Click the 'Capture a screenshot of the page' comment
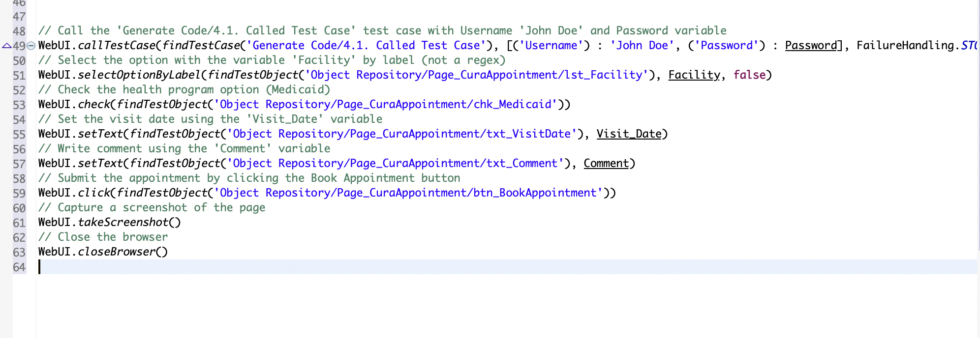The image size is (980, 338). click(x=152, y=207)
